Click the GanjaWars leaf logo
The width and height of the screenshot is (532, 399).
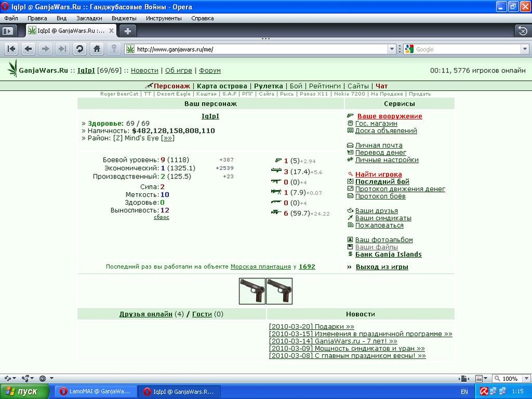(x=13, y=68)
